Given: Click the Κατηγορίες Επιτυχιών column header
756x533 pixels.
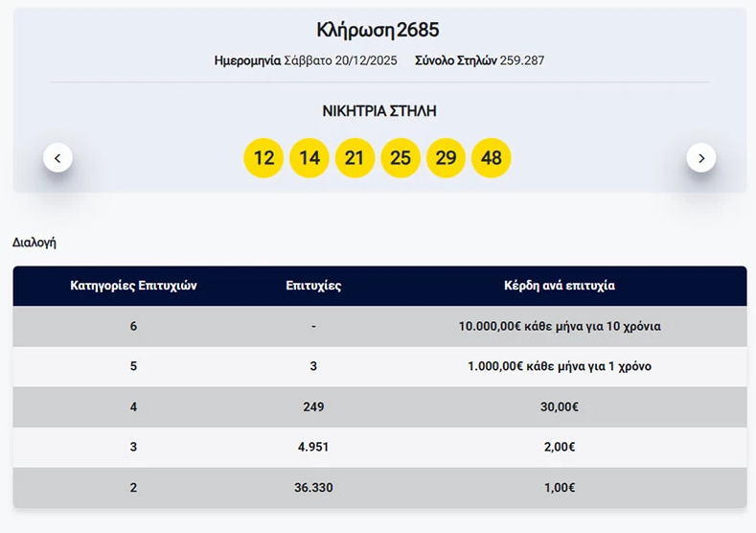Looking at the screenshot, I should (x=133, y=286).
